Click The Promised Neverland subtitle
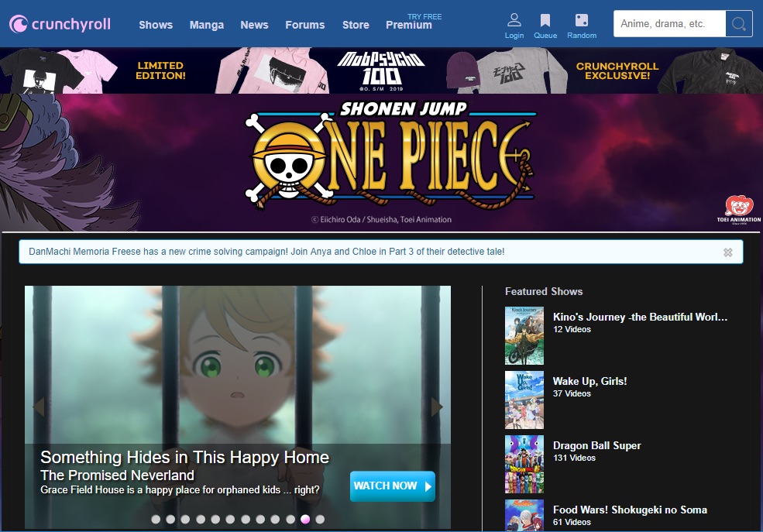Screen dimensions: 763x532 click(x=117, y=475)
